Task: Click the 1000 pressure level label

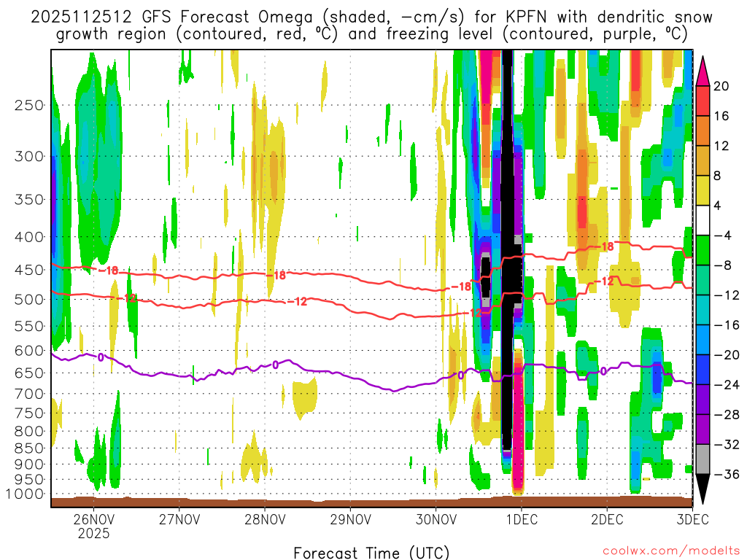Action: coord(26,494)
